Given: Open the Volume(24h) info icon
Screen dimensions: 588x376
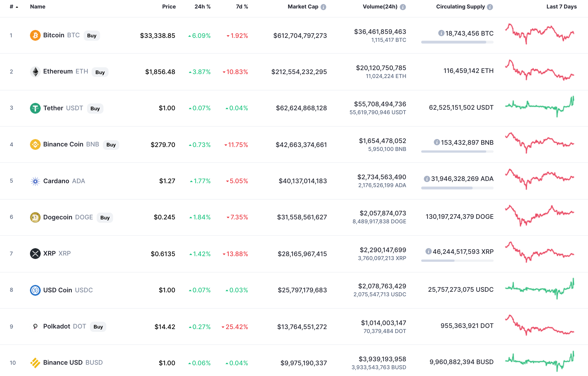Looking at the screenshot, I should (x=403, y=7).
